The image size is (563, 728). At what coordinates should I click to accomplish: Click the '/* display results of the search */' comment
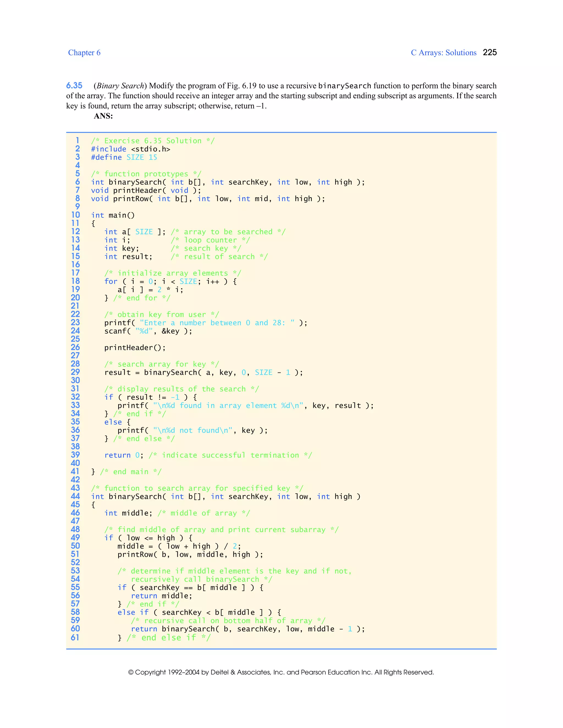[181, 389]
